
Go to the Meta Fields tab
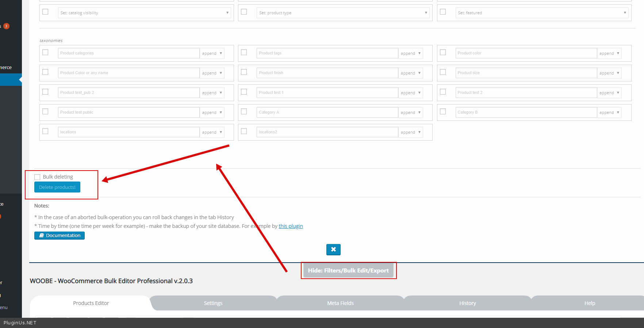(340, 303)
